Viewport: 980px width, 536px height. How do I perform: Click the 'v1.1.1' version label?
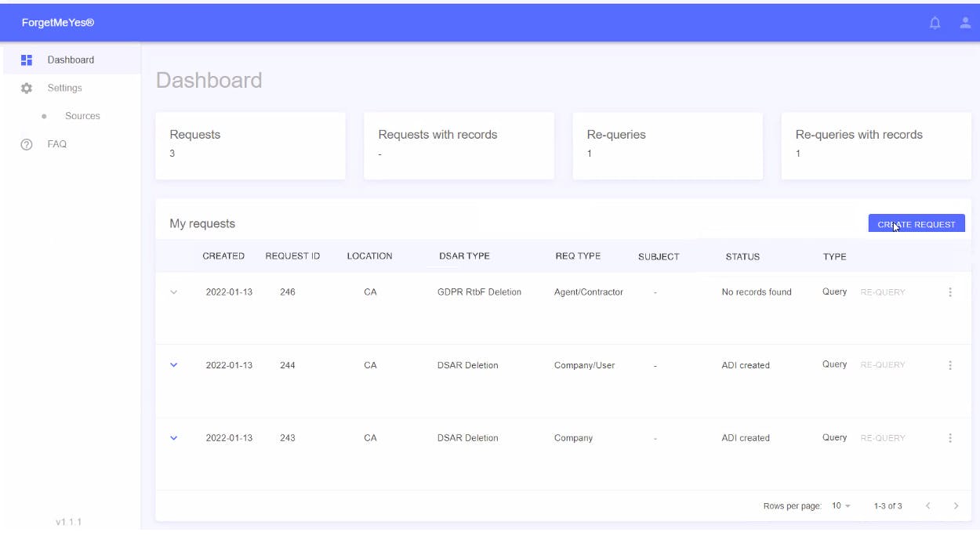(x=69, y=522)
